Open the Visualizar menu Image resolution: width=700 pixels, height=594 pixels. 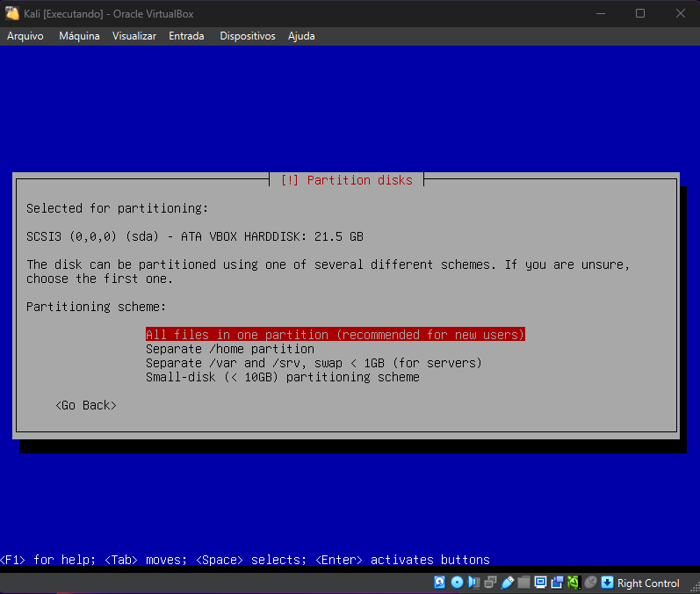134,36
